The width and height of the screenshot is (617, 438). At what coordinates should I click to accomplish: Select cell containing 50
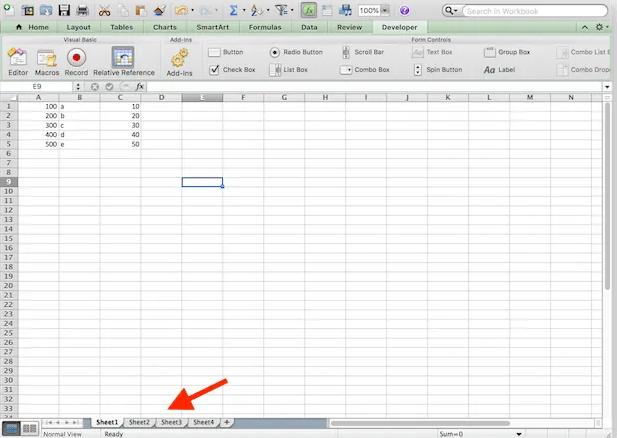point(120,144)
